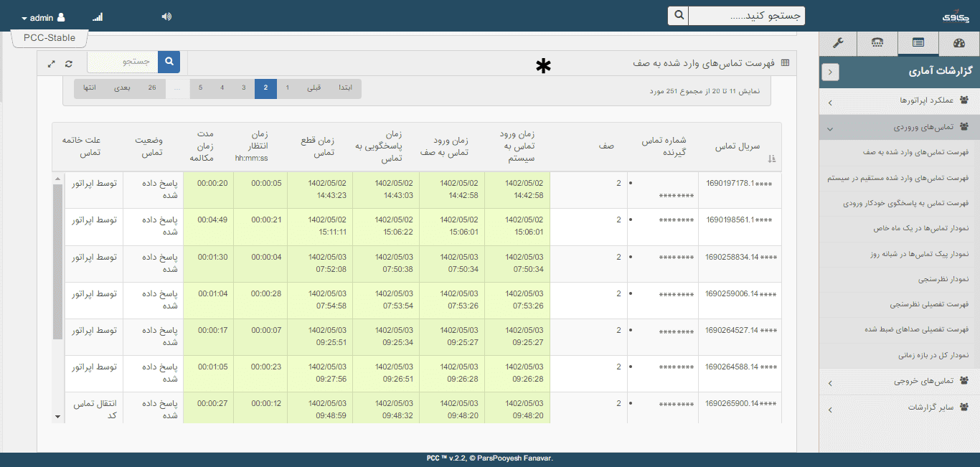Select current page 2 button
The height and width of the screenshot is (467, 980).
pos(265,88)
